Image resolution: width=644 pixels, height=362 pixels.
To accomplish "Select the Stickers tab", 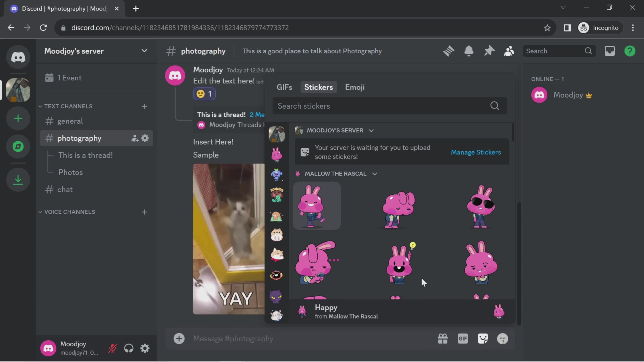I will [x=318, y=87].
